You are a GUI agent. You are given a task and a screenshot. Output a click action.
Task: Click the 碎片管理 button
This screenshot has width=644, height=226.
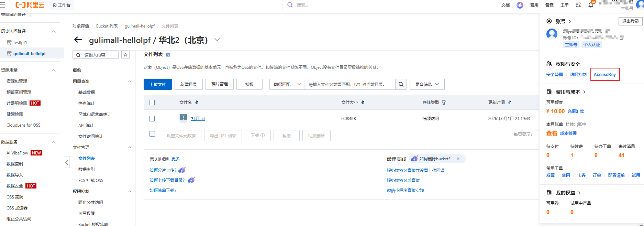click(x=220, y=84)
